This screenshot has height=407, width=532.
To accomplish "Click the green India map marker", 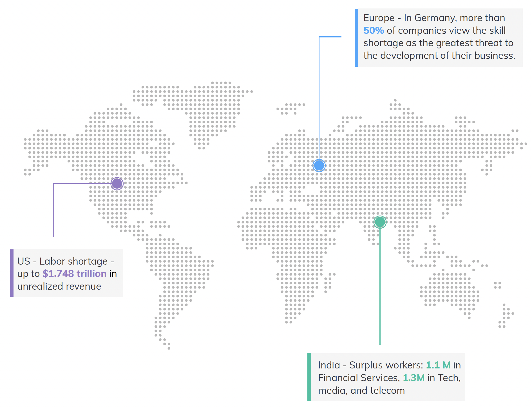I will click(x=380, y=222).
